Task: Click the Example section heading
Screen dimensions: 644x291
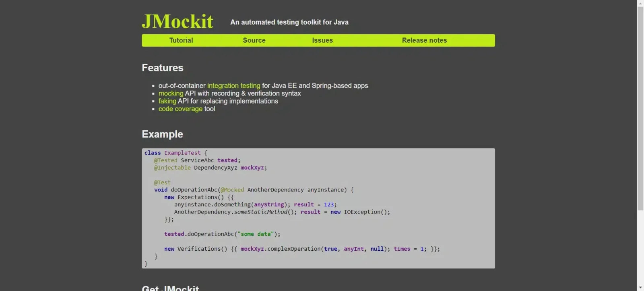Action: point(162,134)
